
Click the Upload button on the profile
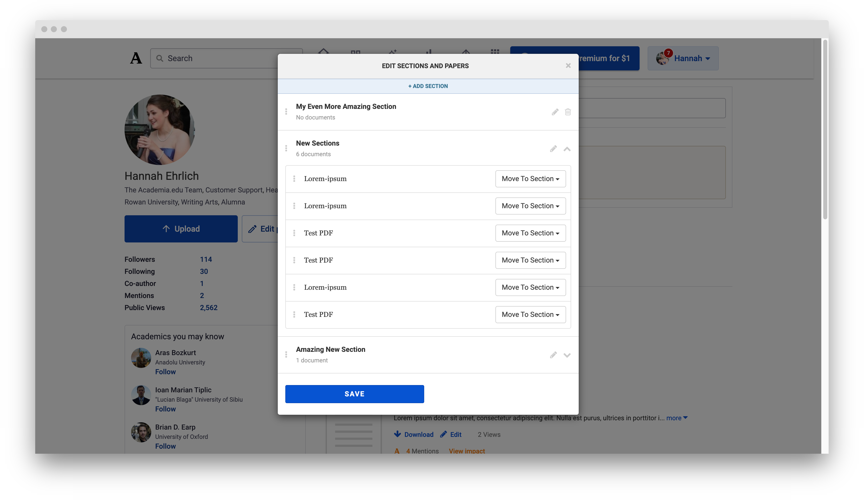(181, 229)
